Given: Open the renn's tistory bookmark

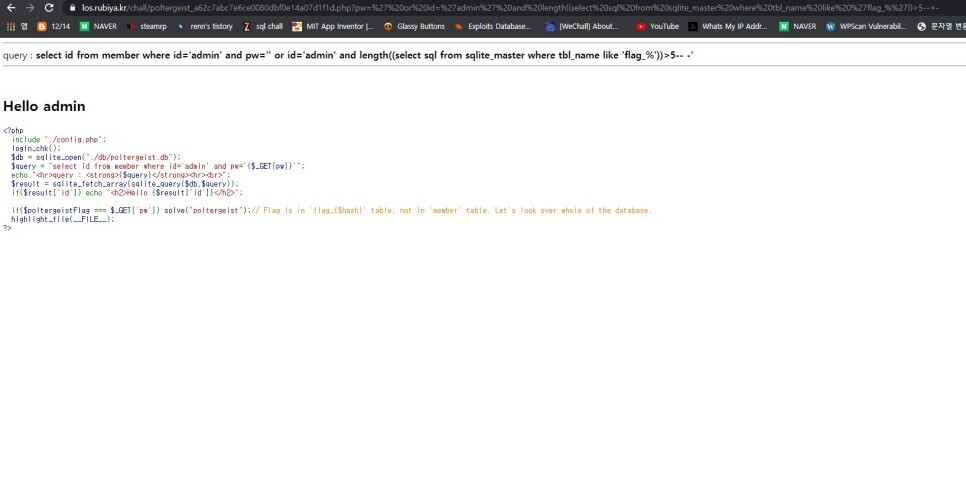Looking at the screenshot, I should click(204, 26).
